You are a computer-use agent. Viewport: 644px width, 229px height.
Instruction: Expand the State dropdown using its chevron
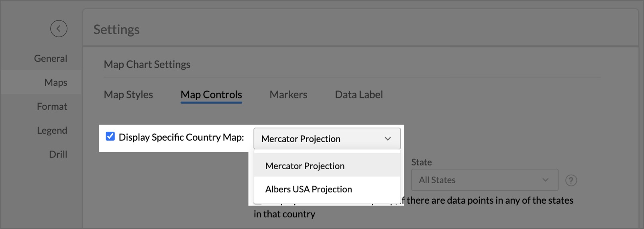(x=545, y=180)
